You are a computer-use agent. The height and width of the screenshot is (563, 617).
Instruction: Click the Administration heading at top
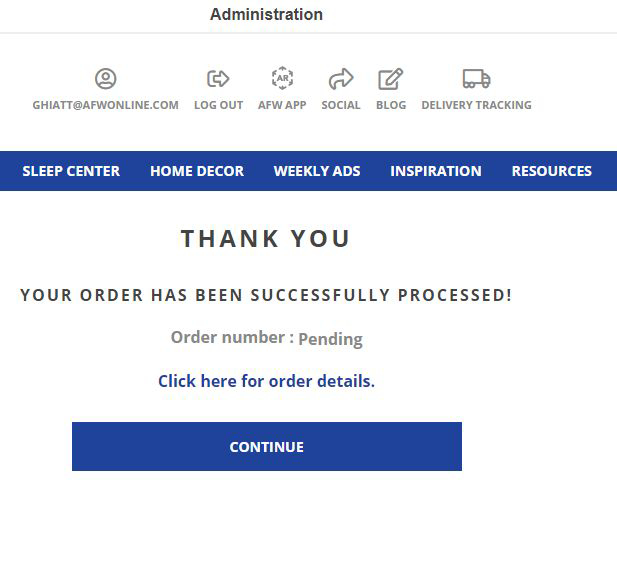point(266,15)
